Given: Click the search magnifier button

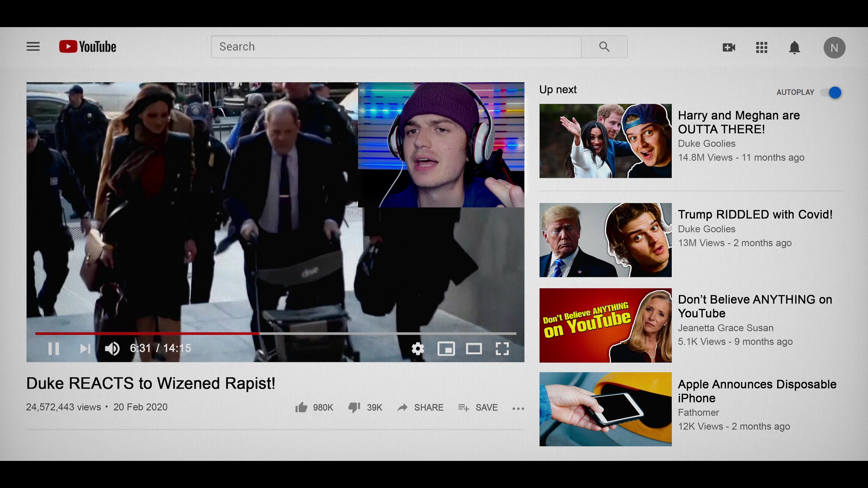Looking at the screenshot, I should 604,47.
